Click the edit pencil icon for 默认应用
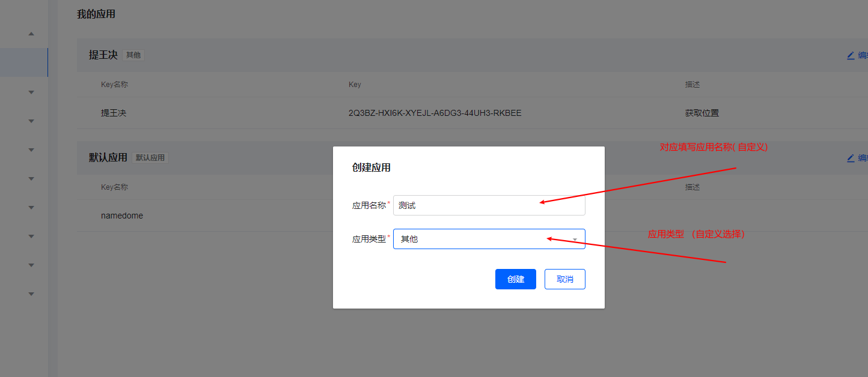868x377 pixels. click(x=851, y=158)
